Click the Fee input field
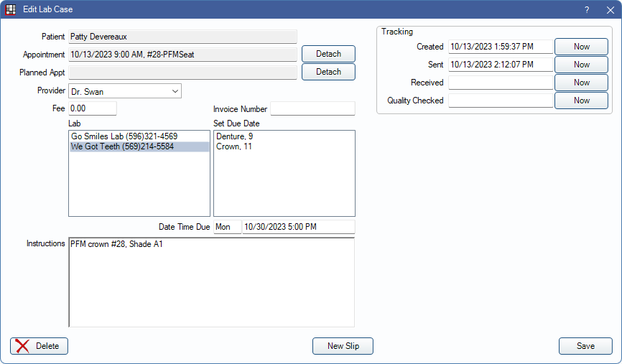Screen dimensions: 622x364 (92, 109)
